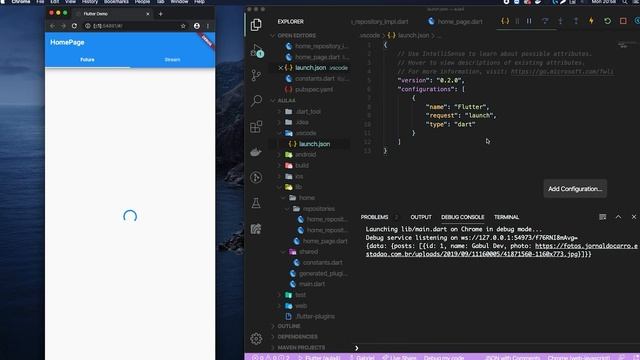Open the go.microsoft.com link in comment
The image size is (640, 360).
562,71
